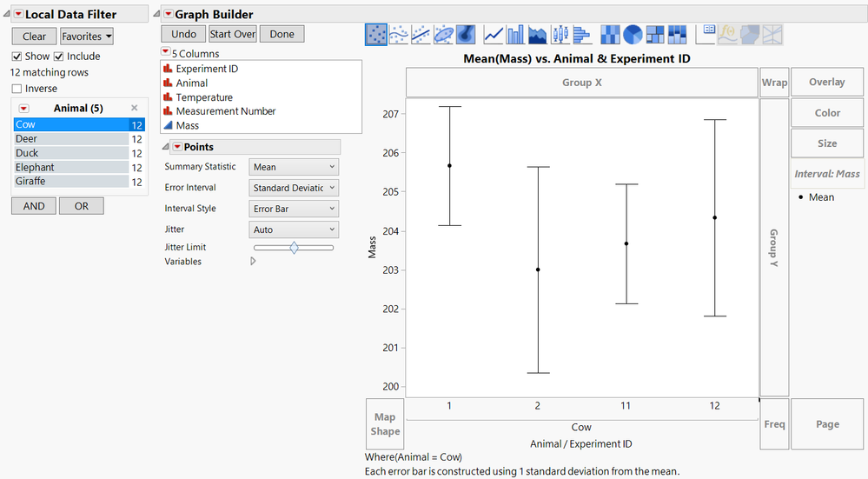868x479 pixels.
Task: Open the Summary Statistic dropdown
Action: click(x=294, y=167)
